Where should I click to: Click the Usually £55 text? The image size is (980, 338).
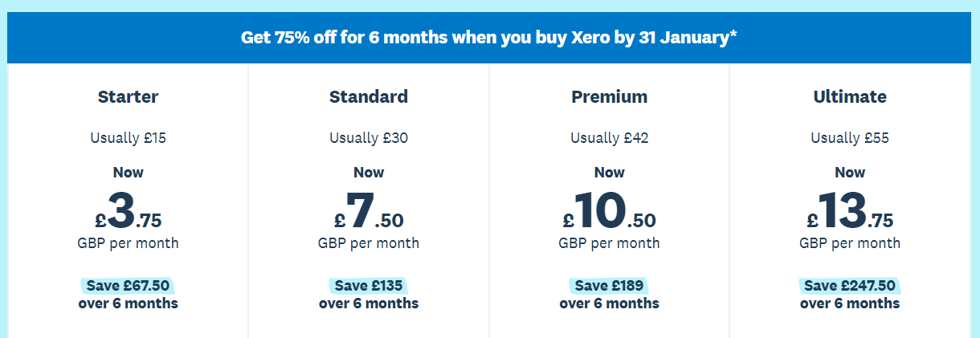850,138
